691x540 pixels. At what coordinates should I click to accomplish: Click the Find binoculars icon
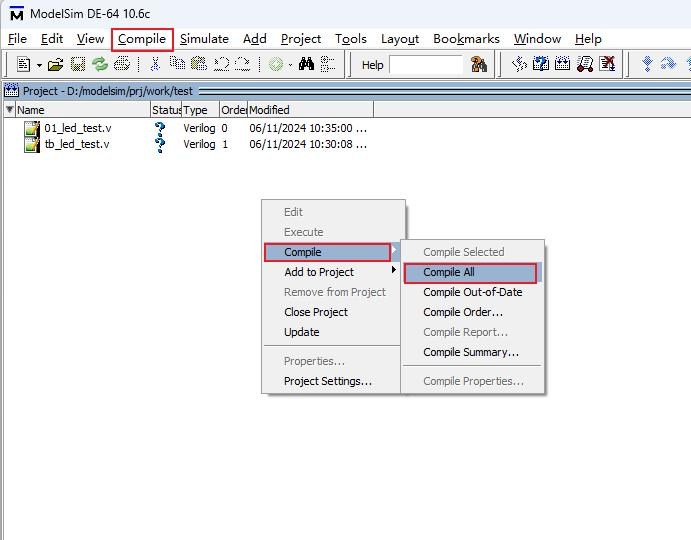306,64
